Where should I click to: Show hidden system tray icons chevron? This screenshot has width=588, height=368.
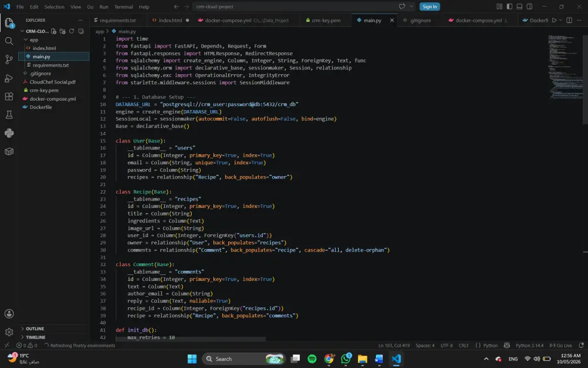[486, 359]
